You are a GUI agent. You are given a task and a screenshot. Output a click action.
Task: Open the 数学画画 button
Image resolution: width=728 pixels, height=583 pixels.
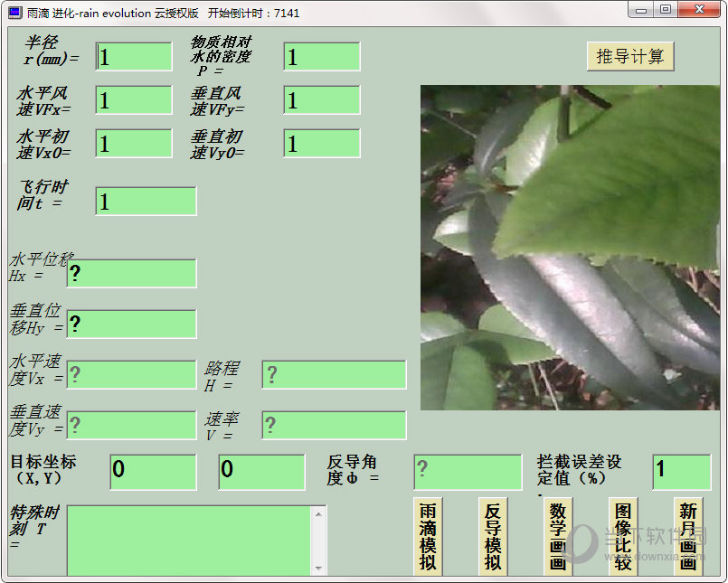[558, 536]
